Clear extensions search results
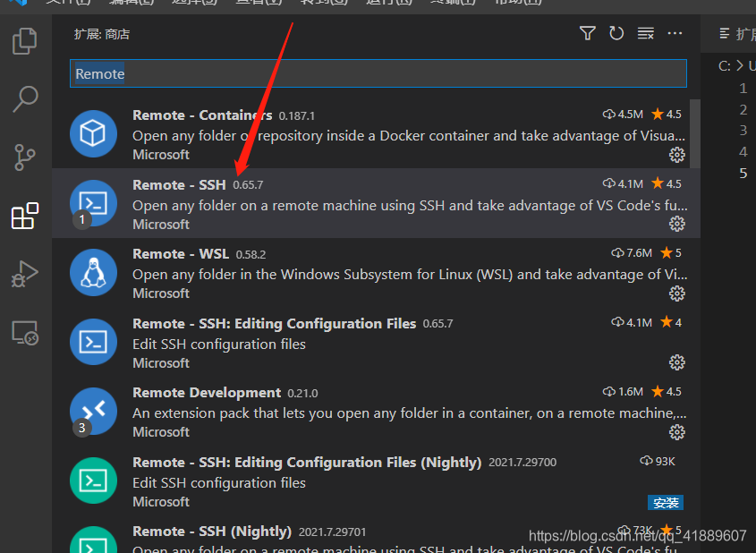Image resolution: width=756 pixels, height=553 pixels. coord(646,33)
